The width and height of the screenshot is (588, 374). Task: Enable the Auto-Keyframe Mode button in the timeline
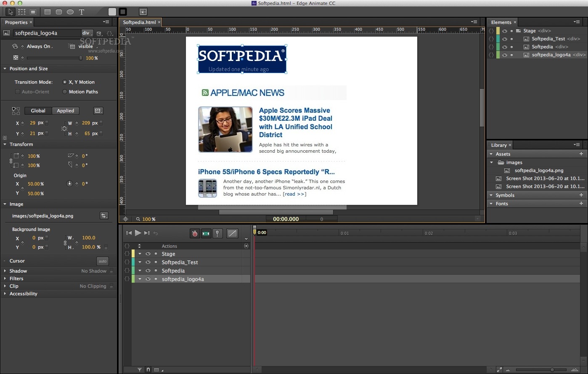click(195, 233)
